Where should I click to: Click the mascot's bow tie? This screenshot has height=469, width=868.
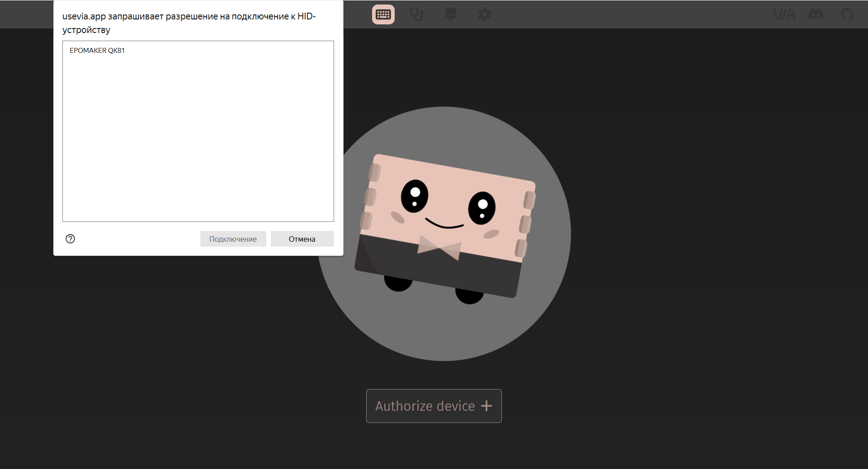coord(439,248)
